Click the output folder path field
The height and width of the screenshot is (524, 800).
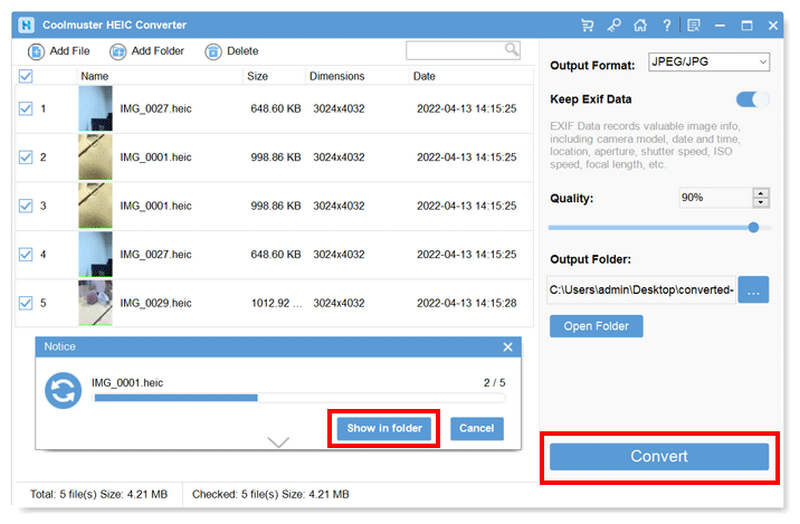(x=641, y=290)
